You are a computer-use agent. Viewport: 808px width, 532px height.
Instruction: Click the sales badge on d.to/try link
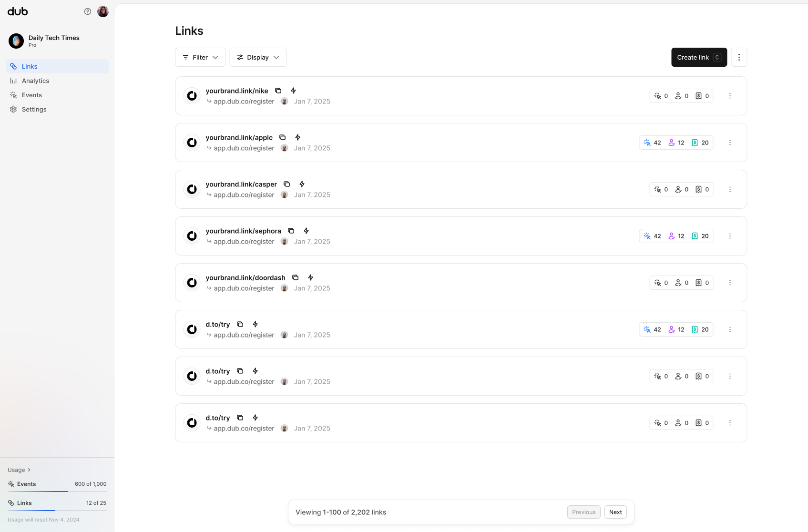point(700,329)
